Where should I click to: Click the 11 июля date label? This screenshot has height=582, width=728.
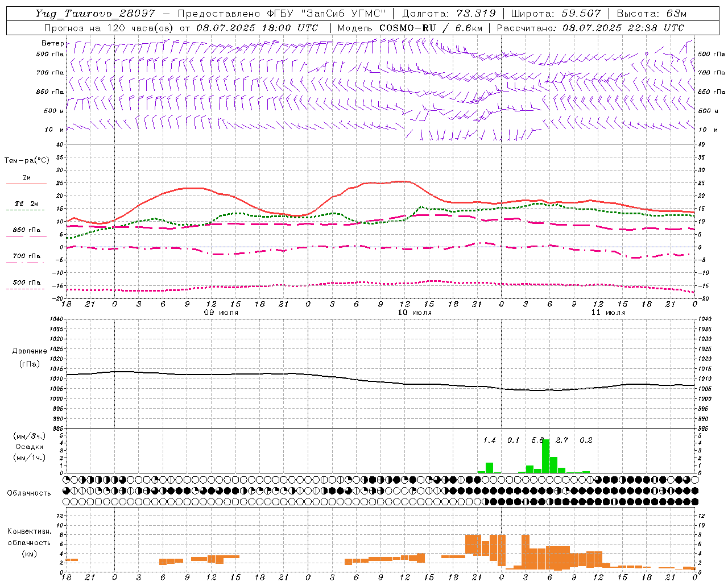(608, 313)
